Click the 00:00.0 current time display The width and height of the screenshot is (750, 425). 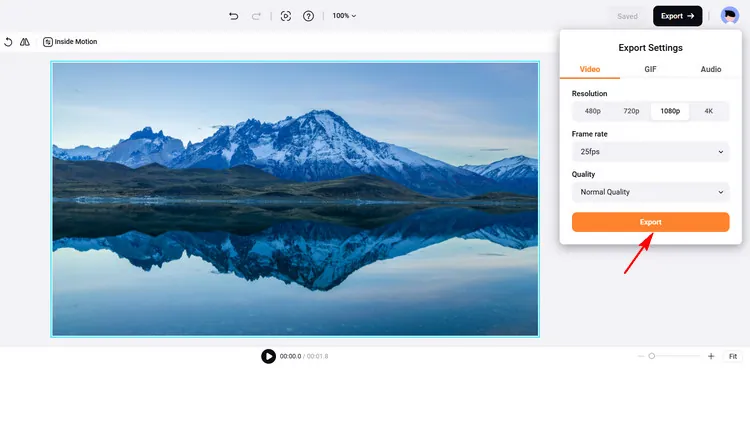(x=290, y=356)
